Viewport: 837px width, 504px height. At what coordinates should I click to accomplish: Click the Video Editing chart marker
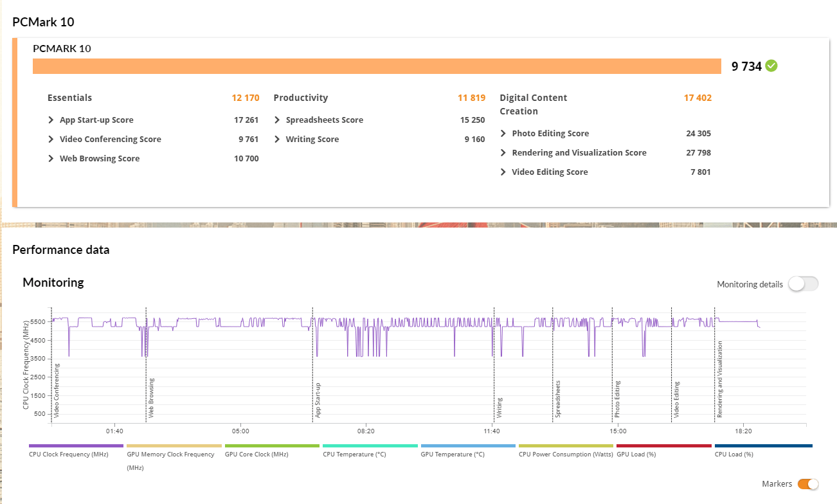coord(677,400)
